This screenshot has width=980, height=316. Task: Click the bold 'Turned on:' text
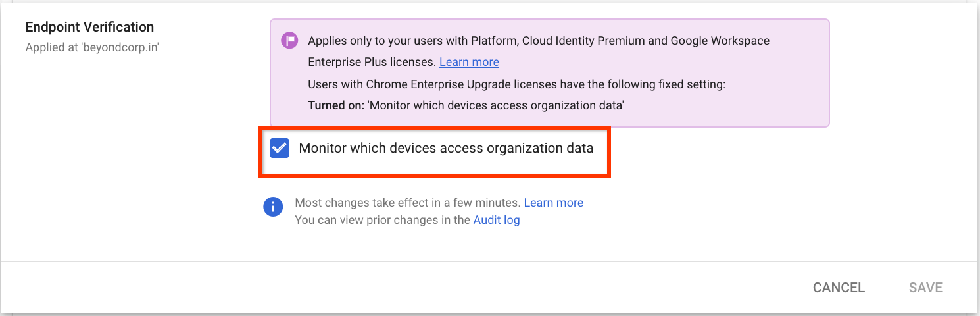click(x=335, y=105)
